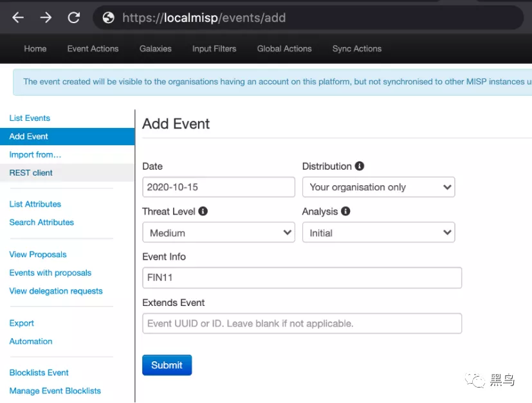532x403 pixels.
Task: Click the Date input field
Action: pyautogui.click(x=218, y=187)
